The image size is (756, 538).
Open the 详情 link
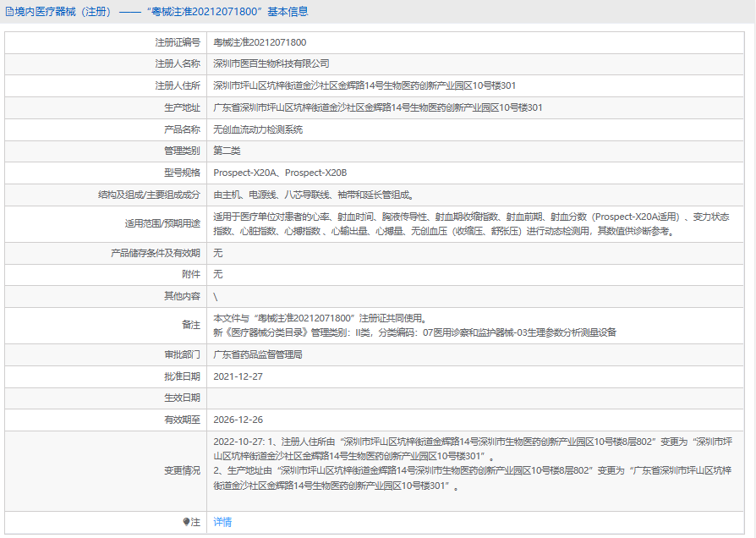click(x=222, y=522)
